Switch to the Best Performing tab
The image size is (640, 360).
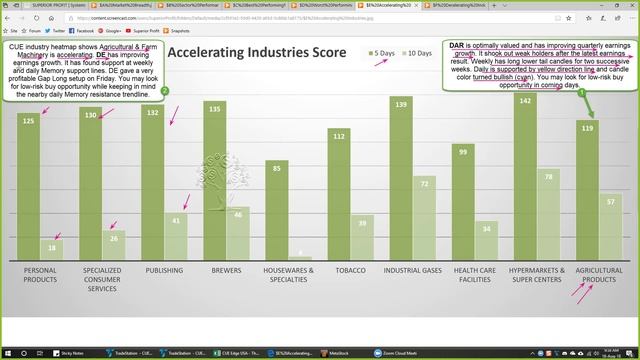click(x=256, y=6)
